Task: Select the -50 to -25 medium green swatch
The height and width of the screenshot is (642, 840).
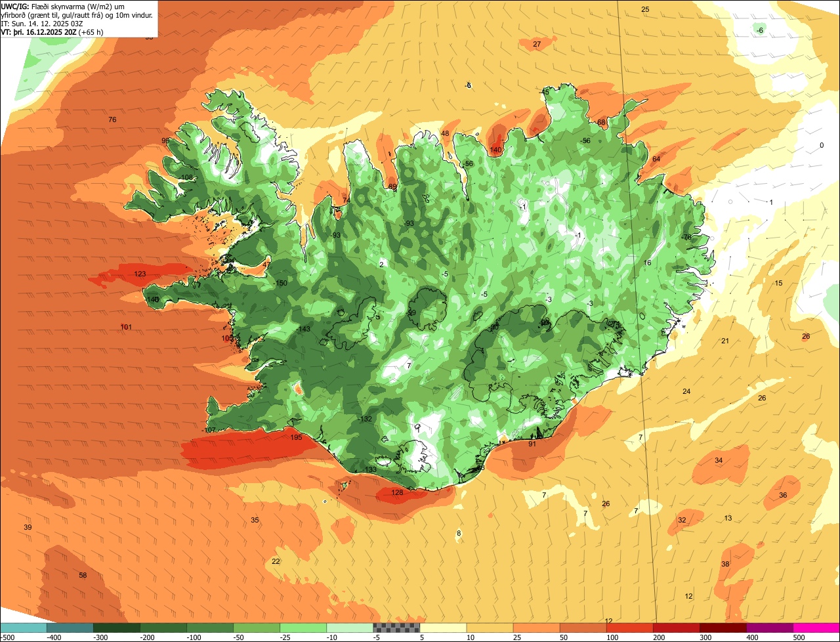Action: click(257, 628)
